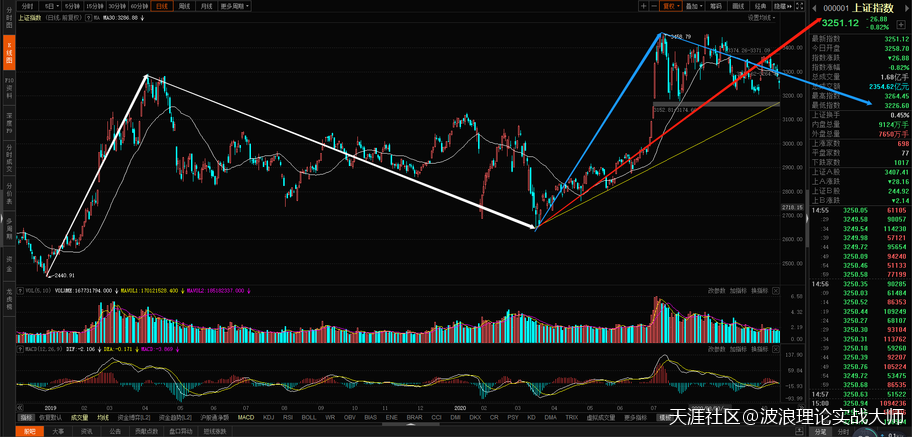
Task: Toggle the 经典 classic view
Action: click(758, 6)
